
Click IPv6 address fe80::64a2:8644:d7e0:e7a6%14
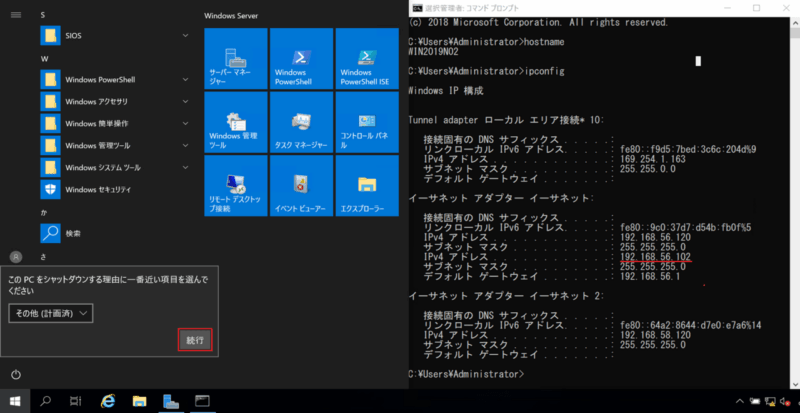tap(691, 325)
